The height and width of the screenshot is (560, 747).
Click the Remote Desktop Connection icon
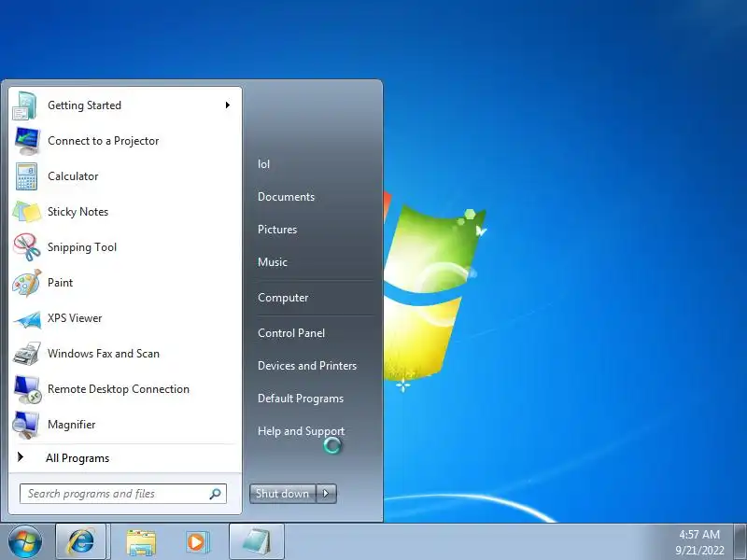pyautogui.click(x=27, y=389)
